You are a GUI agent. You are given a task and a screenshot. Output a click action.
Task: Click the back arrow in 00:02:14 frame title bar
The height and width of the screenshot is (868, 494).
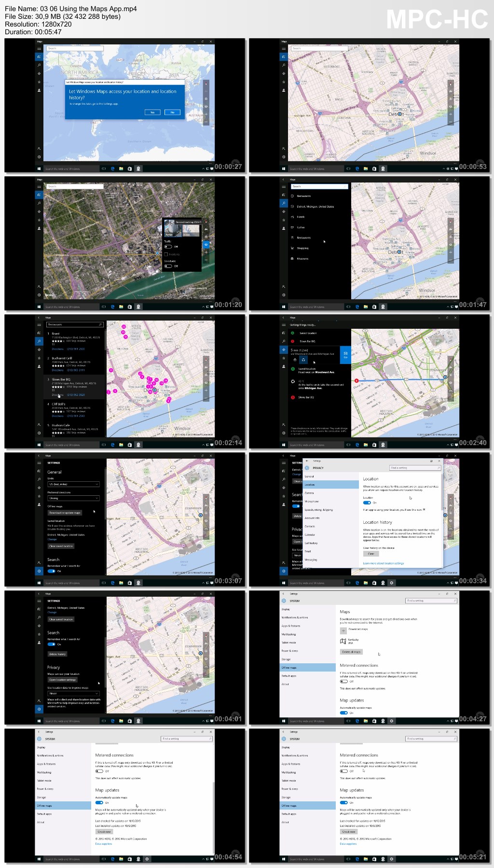39,318
